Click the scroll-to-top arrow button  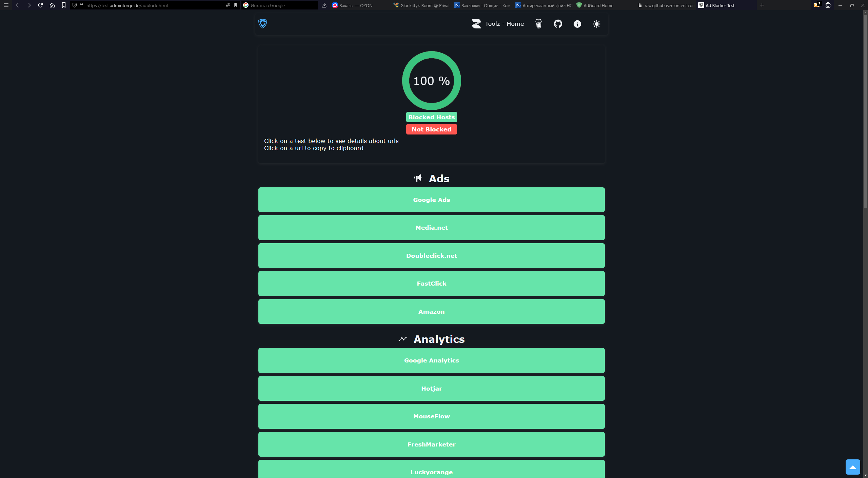click(853, 467)
